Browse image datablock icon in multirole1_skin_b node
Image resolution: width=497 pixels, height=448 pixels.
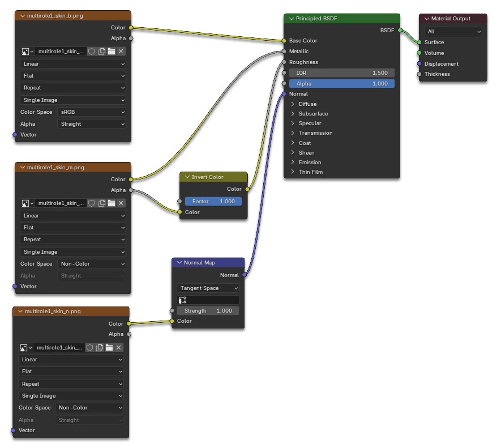tap(27, 52)
